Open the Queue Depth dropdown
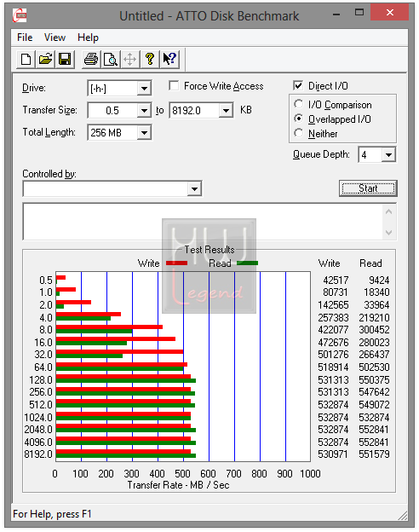Viewport: 419px width, 532px height. [388, 155]
